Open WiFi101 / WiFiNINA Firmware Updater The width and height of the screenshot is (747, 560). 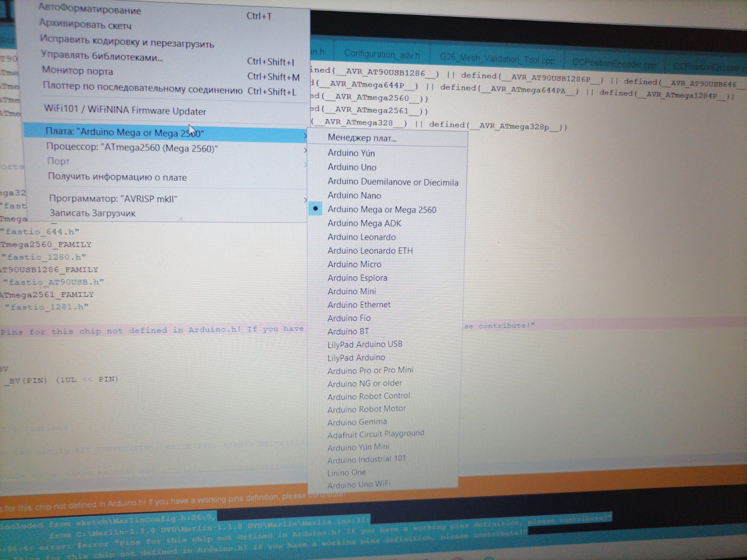click(x=125, y=111)
